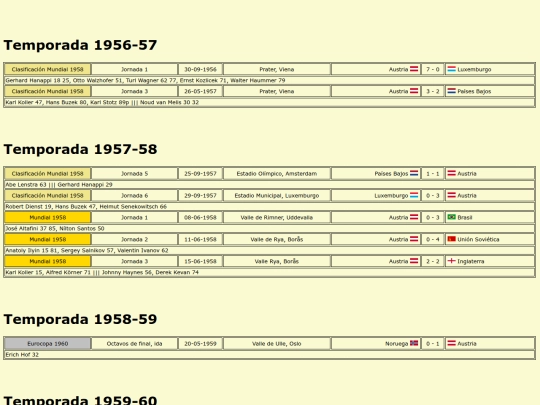Click the '2 - 2' score cell
This screenshot has height=405, width=540.
pos(433,261)
